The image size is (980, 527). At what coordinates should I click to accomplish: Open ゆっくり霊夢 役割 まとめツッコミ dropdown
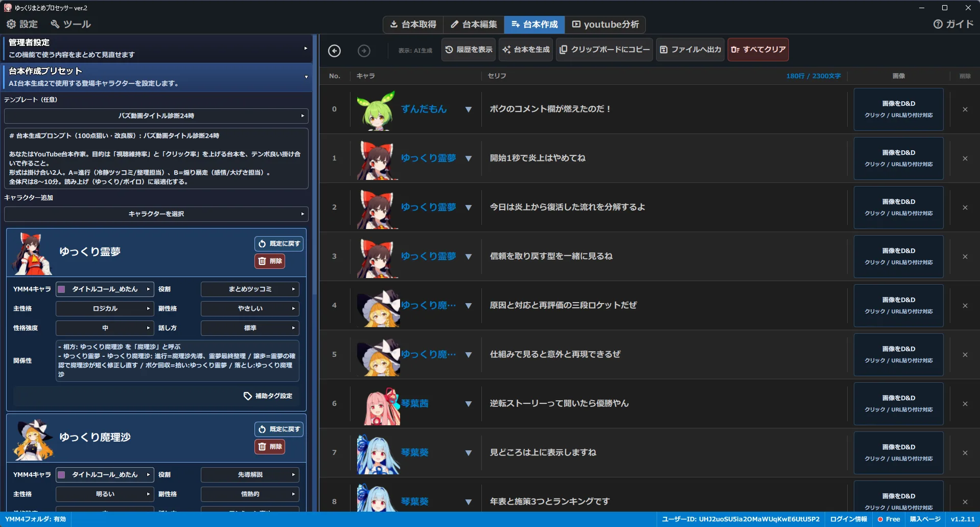pos(250,289)
